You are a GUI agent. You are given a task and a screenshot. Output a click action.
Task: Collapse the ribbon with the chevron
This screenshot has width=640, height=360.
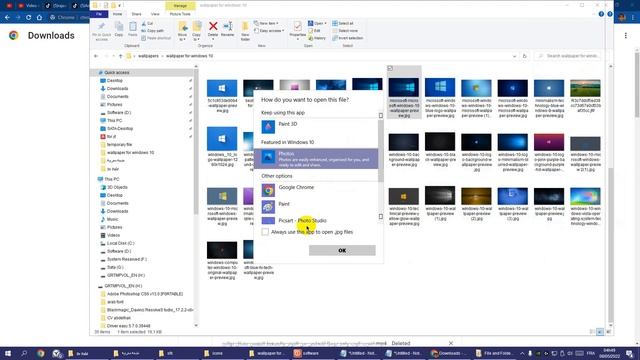coord(594,14)
